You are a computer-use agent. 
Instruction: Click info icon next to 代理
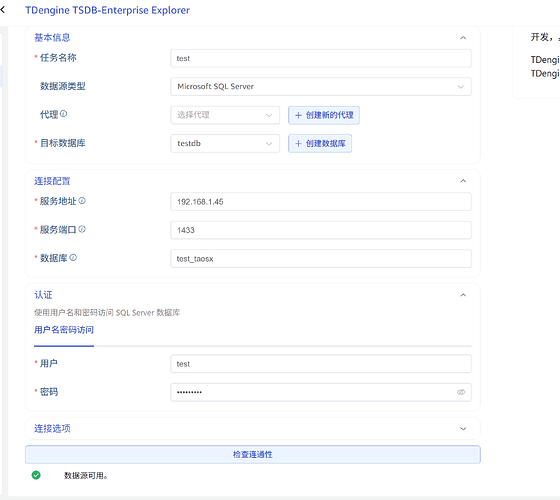point(64,114)
